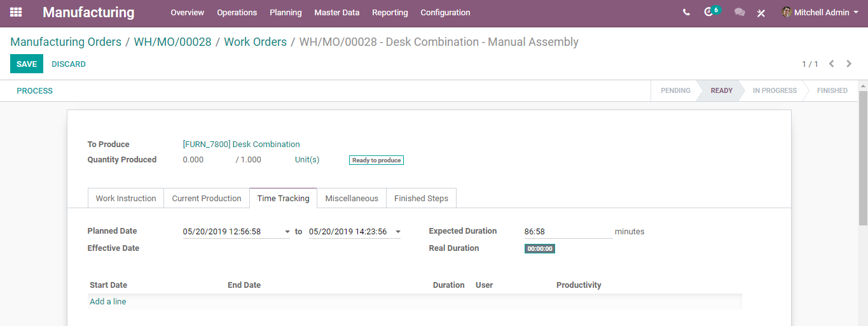This screenshot has width=868, height=326.
Task: Go to previous record arrow
Action: tap(831, 64)
